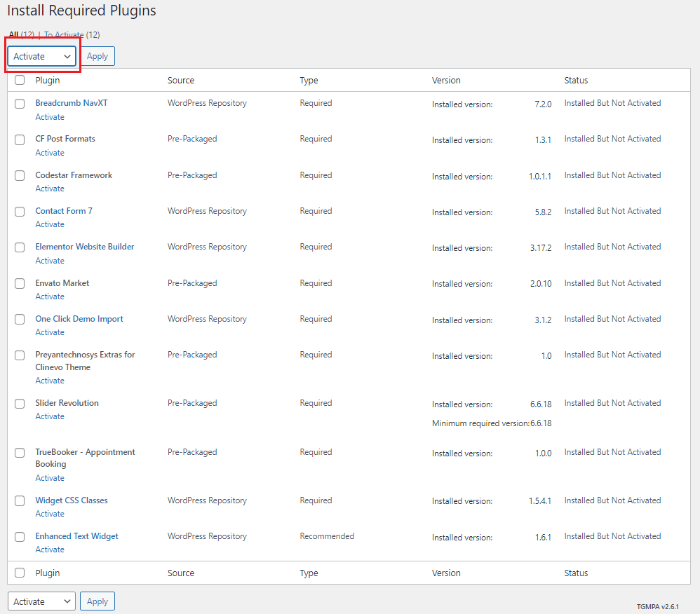Click WordPress Repository source for Widget CSS Classes
The width and height of the screenshot is (700, 614).
[x=207, y=500]
